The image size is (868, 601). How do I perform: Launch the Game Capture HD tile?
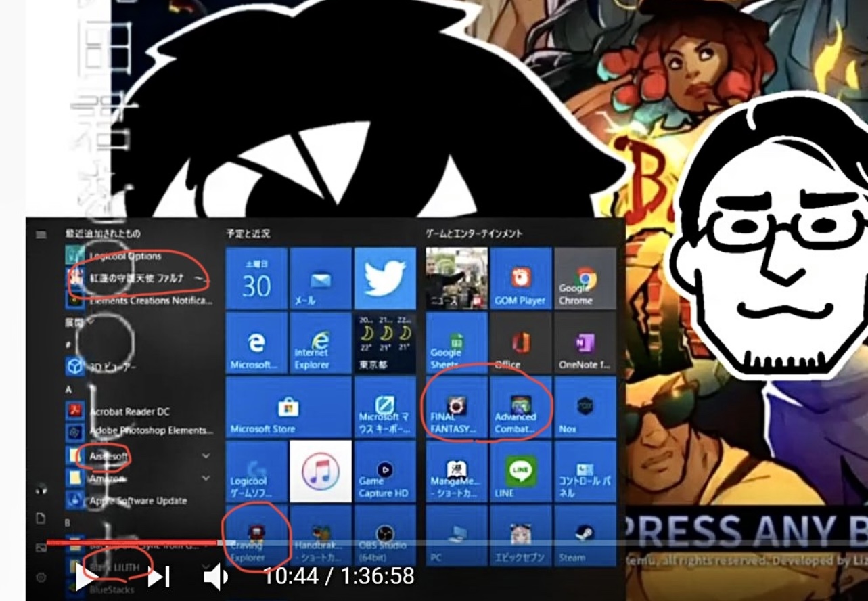coord(385,472)
